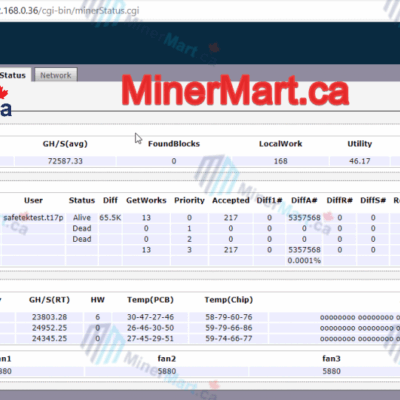Click the Utility header

(x=359, y=144)
